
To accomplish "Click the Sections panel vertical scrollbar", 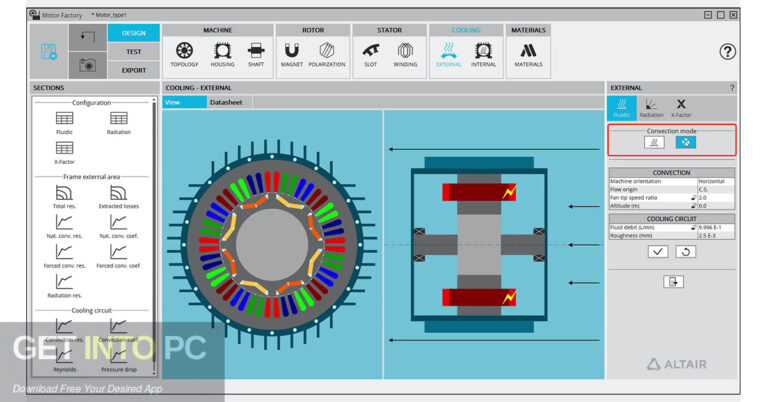I will click(x=155, y=236).
